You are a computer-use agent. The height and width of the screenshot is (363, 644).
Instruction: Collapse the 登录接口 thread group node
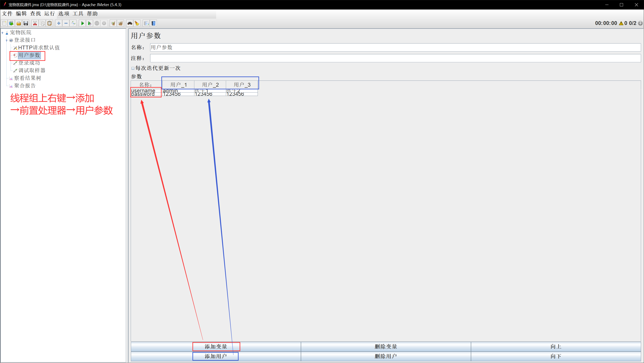tap(7, 40)
